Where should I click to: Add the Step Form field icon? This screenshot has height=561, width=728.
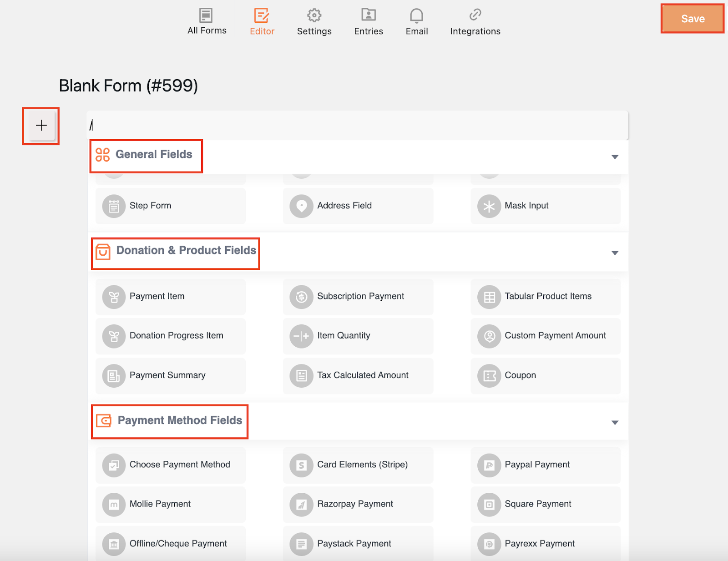click(x=114, y=207)
